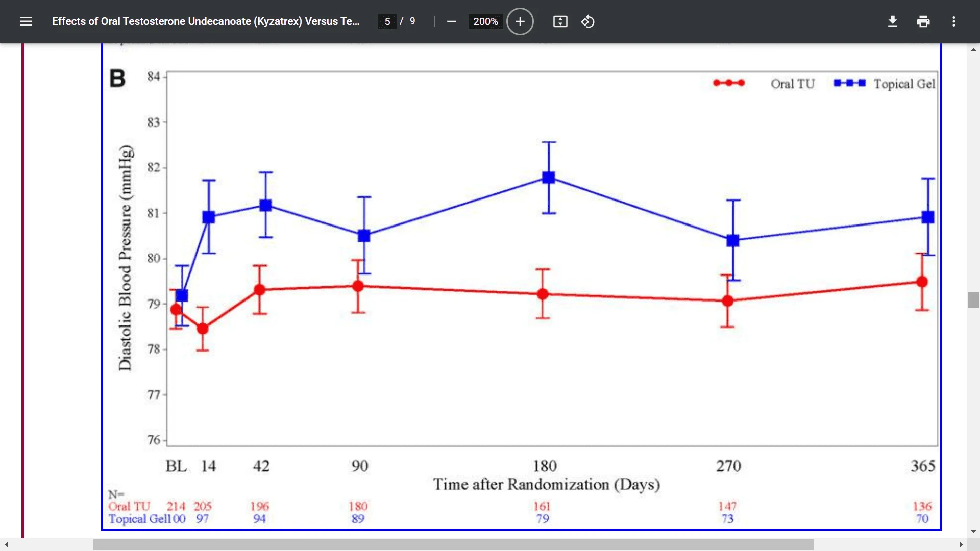This screenshot has width=980, height=551.
Task: Select the 200% zoom level field
Action: coord(485,21)
